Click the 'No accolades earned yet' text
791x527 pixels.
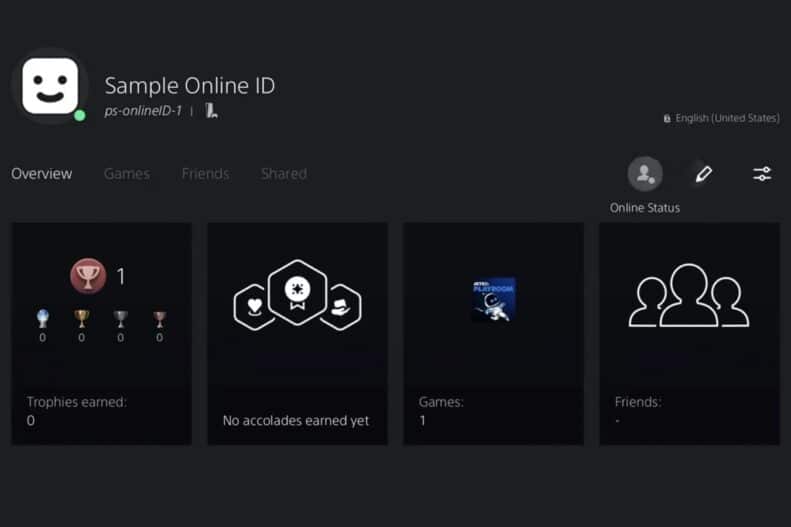[x=296, y=421]
